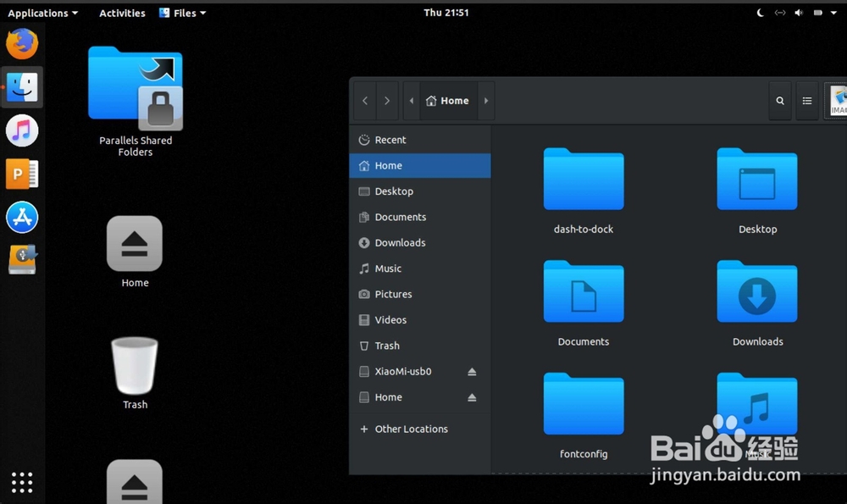This screenshot has height=504, width=847.
Task: Select Music in the sidebar
Action: click(420, 269)
